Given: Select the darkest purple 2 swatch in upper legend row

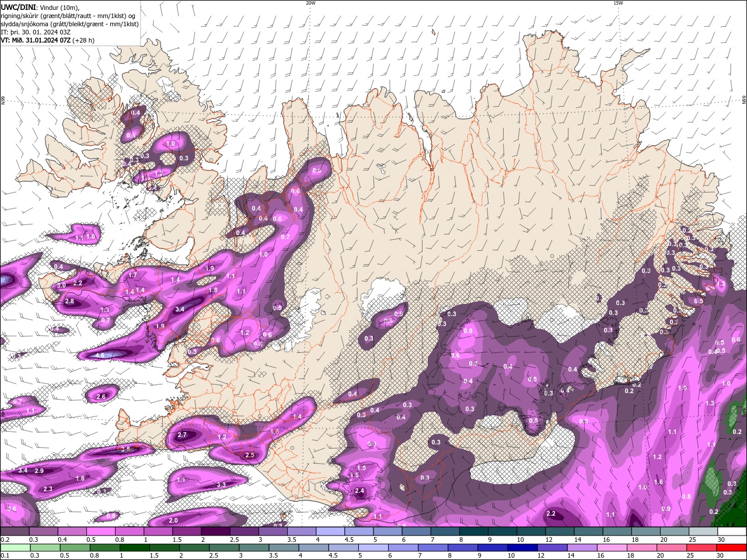Looking at the screenshot, I should 215,531.
